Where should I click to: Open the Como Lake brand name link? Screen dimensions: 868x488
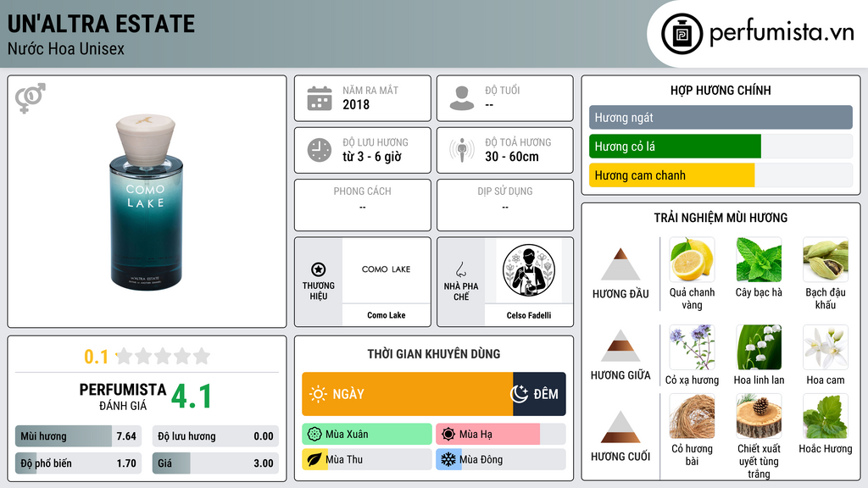click(x=386, y=315)
